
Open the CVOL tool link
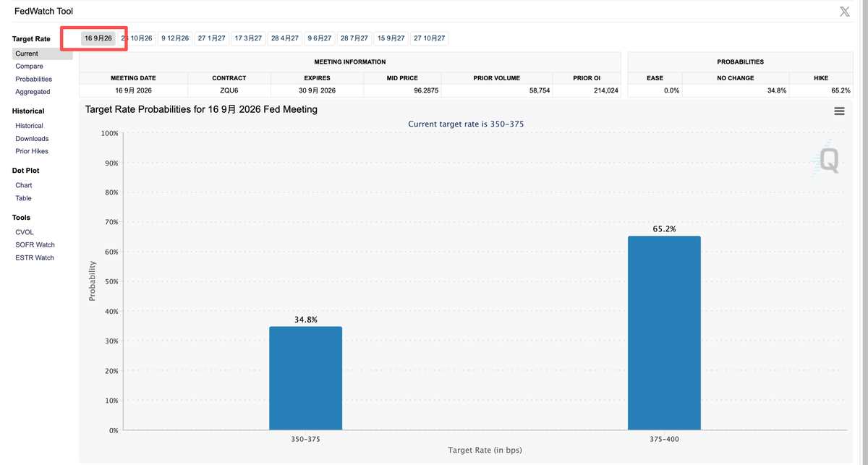tap(25, 232)
